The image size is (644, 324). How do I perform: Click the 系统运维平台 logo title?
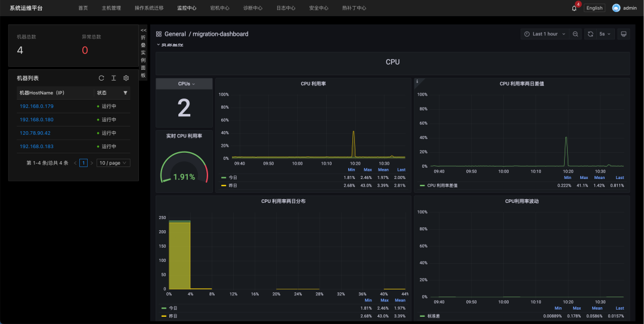click(x=26, y=8)
